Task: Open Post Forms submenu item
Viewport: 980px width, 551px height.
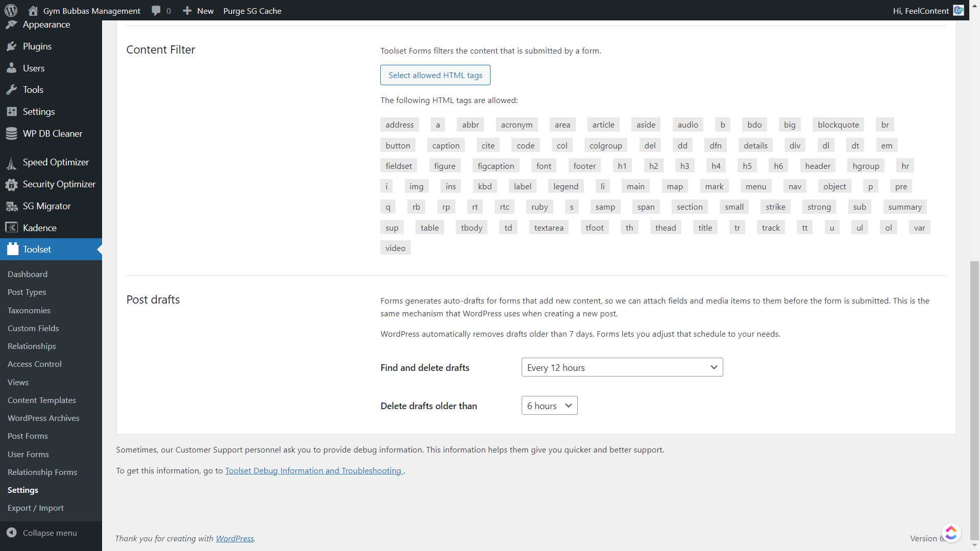Action: [x=28, y=436]
